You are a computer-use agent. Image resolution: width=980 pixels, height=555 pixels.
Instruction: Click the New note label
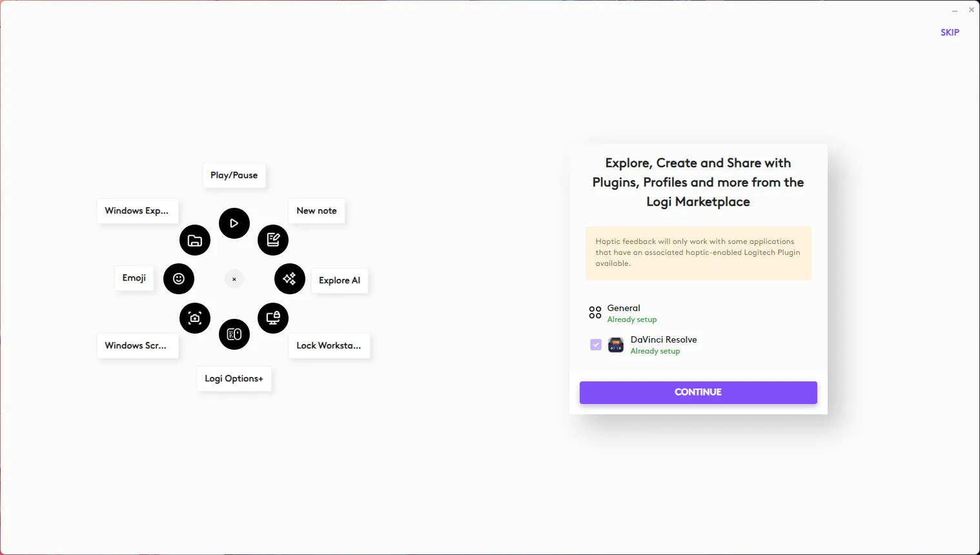[316, 211]
